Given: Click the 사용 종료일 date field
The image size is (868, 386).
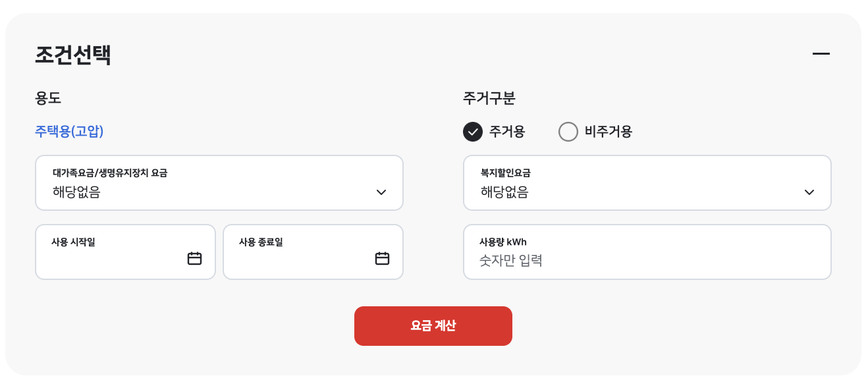Looking at the screenshot, I should (313, 252).
